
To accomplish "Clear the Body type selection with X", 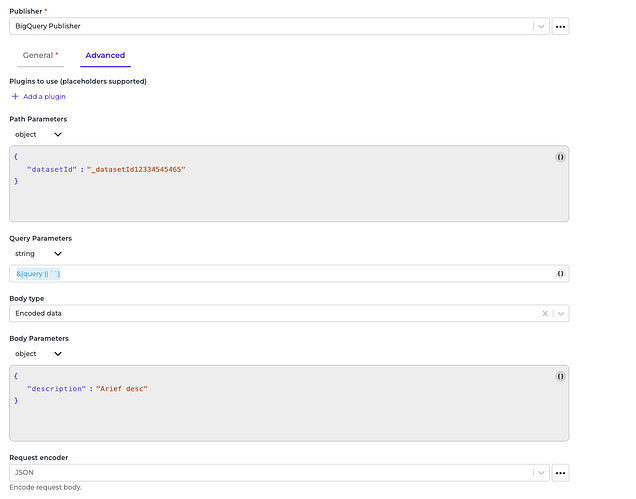I will 545,313.
